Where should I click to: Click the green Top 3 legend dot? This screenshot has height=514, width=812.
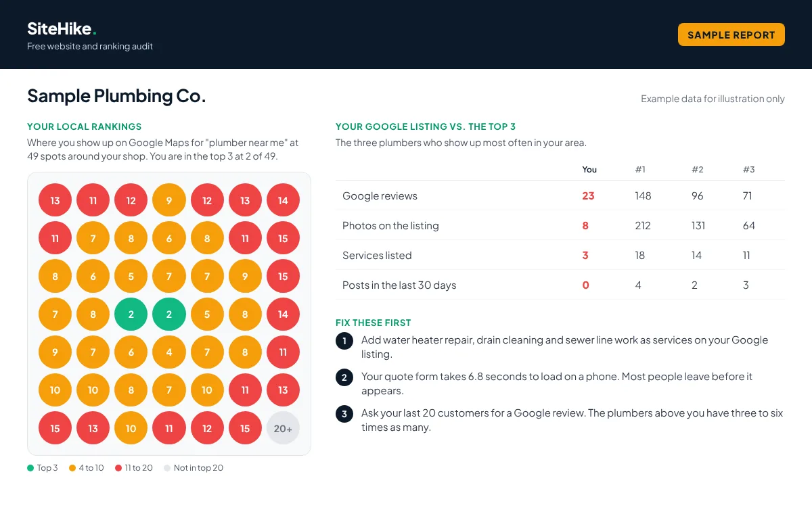point(30,468)
